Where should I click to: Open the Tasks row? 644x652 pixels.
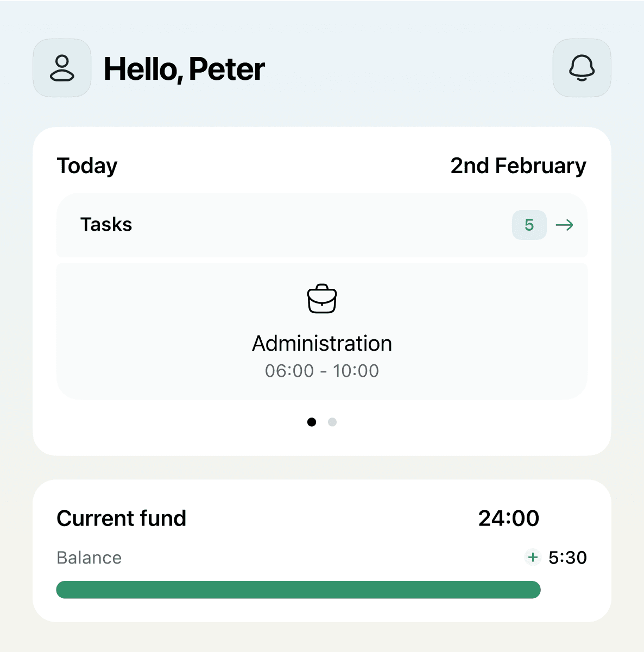(x=322, y=225)
